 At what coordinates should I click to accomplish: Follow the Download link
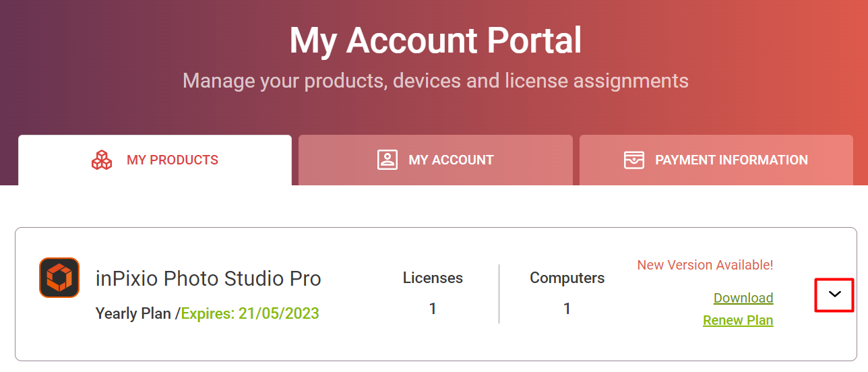743,298
